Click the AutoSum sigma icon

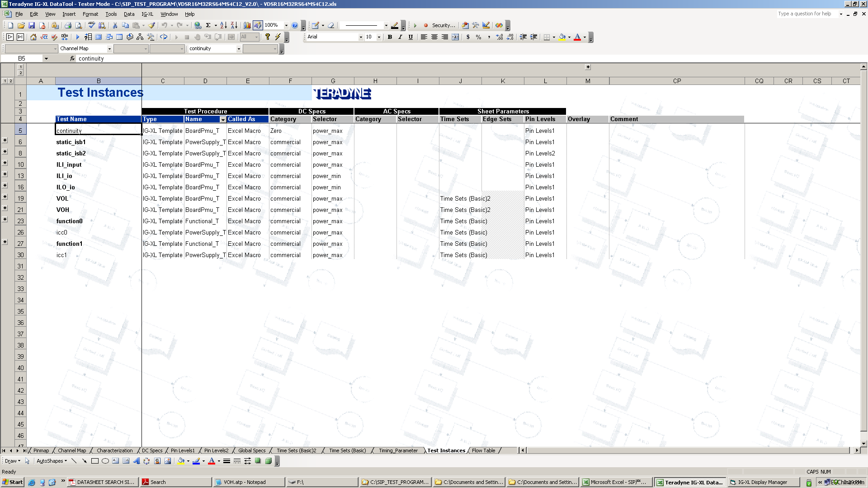point(208,25)
